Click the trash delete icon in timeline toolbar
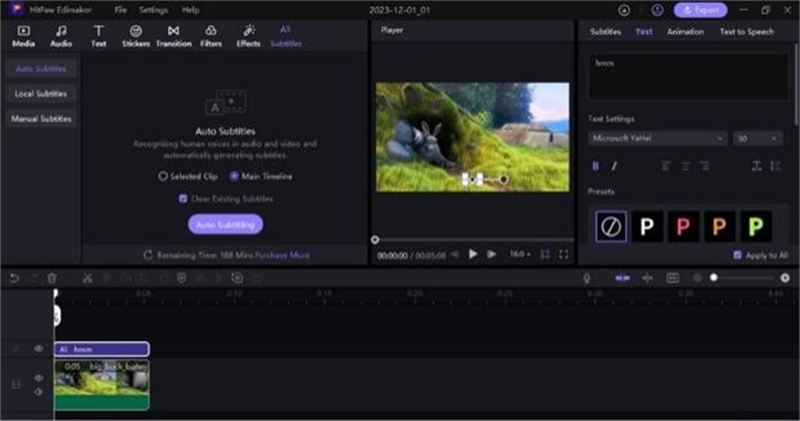This screenshot has height=421, width=800. pyautogui.click(x=52, y=278)
